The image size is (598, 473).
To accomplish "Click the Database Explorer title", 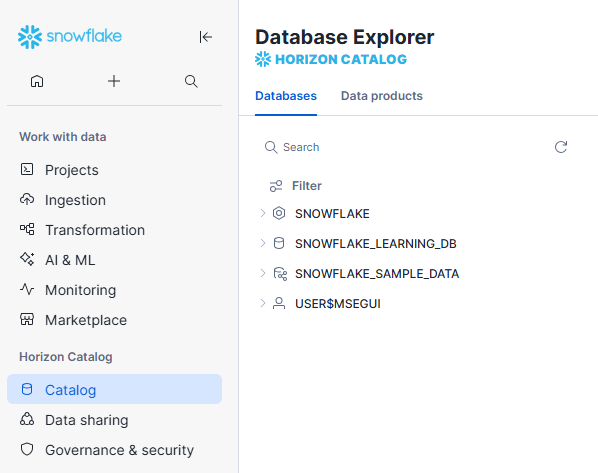I will pyautogui.click(x=345, y=37).
